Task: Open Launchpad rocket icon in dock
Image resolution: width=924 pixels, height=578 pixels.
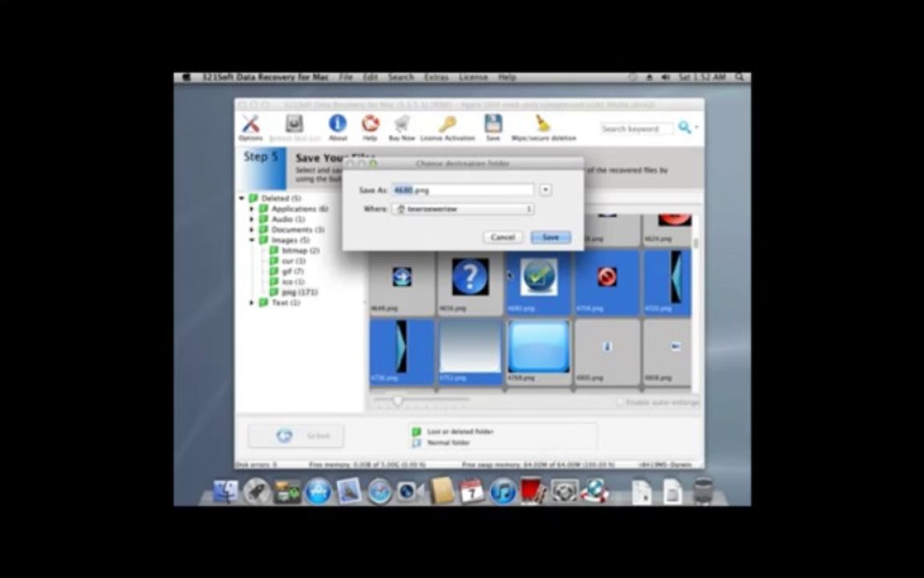Action: pos(257,491)
